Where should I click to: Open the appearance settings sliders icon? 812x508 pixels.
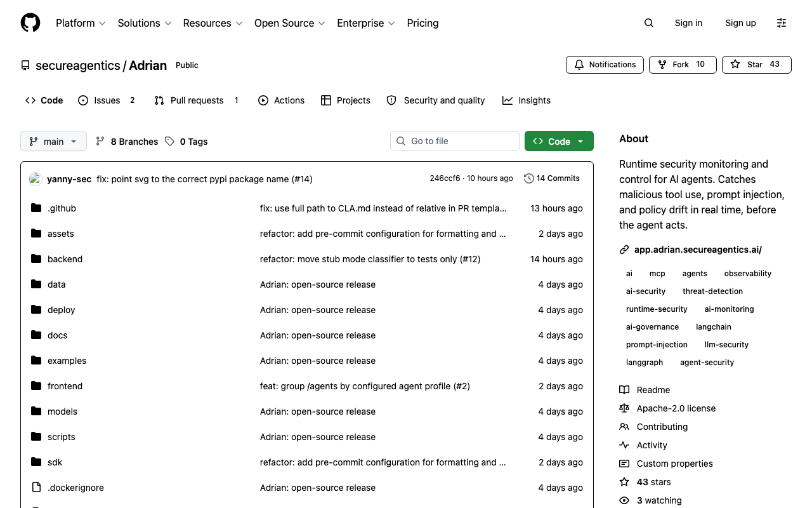(x=782, y=23)
